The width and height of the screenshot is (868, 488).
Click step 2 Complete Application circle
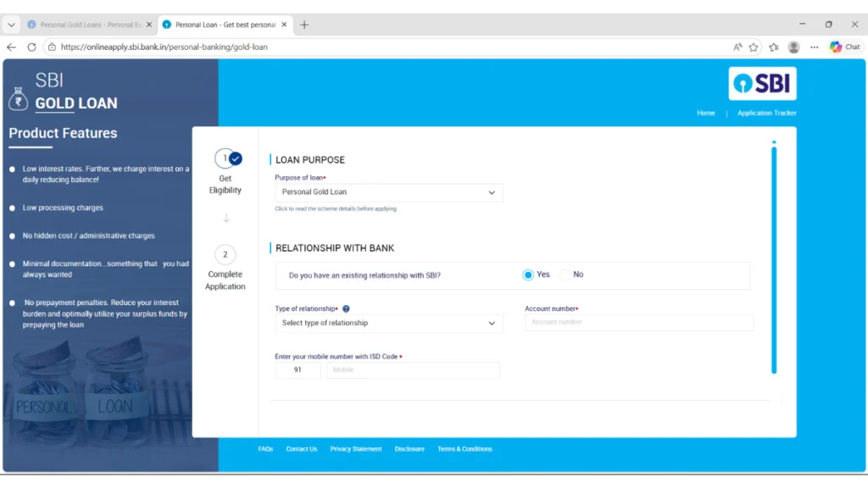pos(225,254)
